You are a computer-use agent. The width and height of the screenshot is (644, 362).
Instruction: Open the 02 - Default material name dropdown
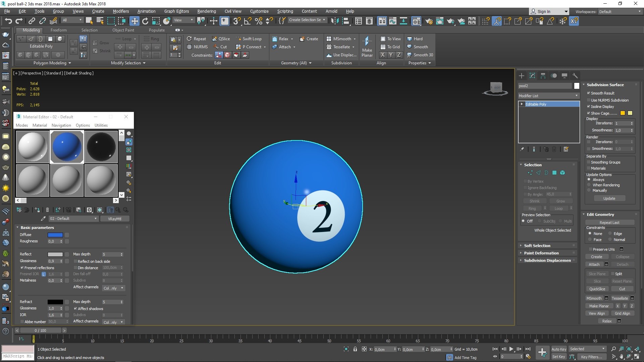73,219
